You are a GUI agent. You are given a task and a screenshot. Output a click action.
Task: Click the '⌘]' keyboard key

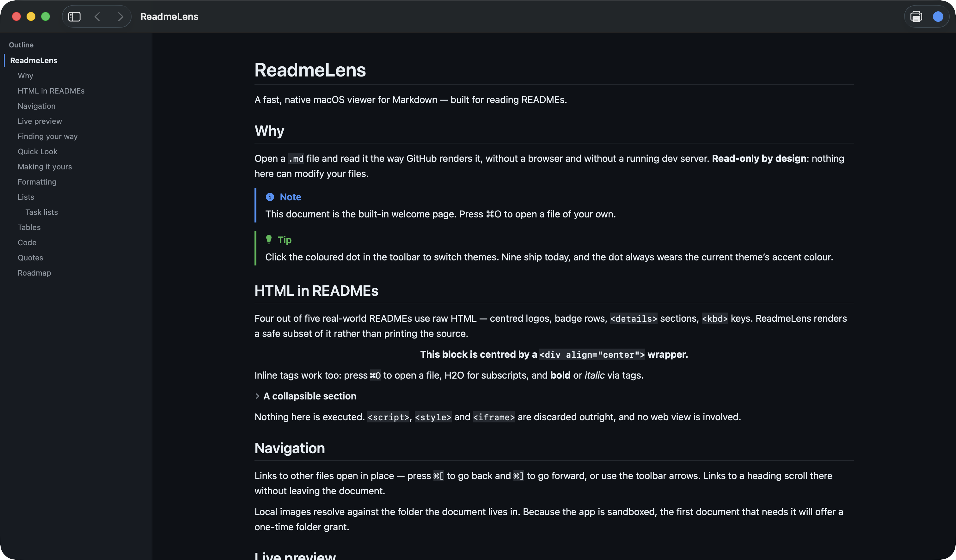518,476
